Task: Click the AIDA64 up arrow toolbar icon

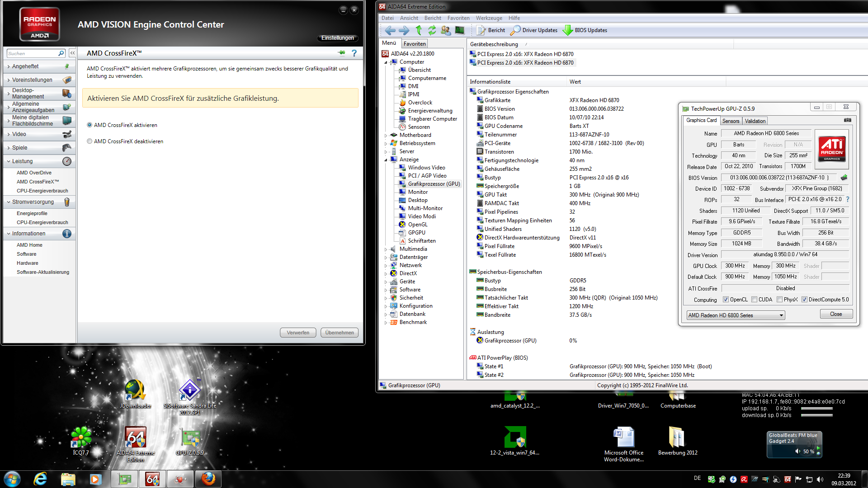Action: [x=419, y=30]
